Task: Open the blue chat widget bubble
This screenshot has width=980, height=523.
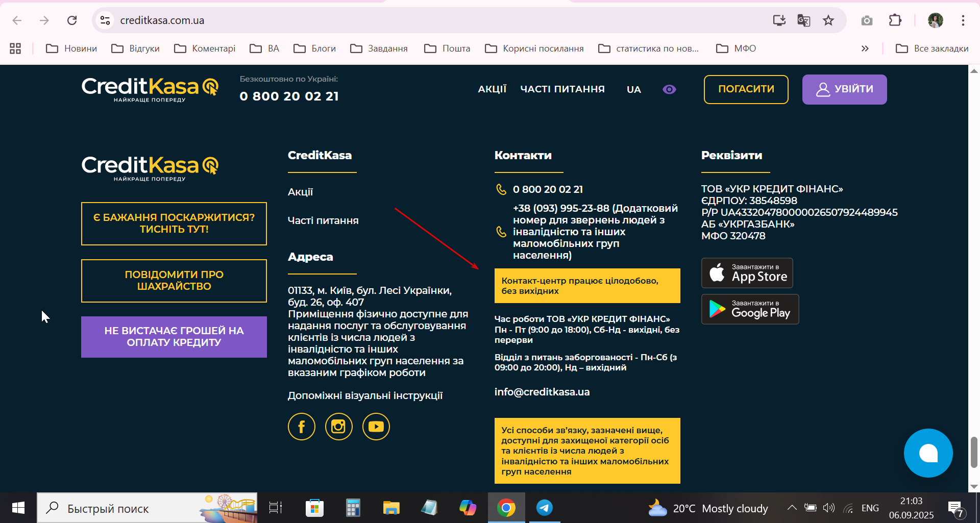Action: [x=928, y=453]
